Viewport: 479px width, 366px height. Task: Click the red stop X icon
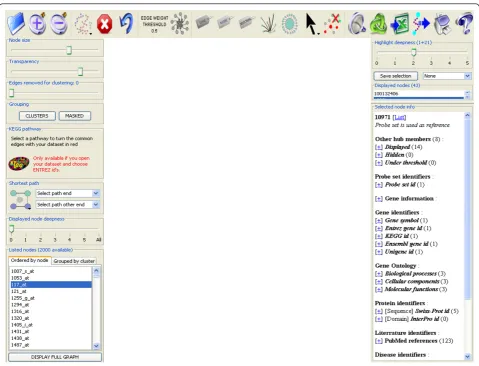pos(104,24)
